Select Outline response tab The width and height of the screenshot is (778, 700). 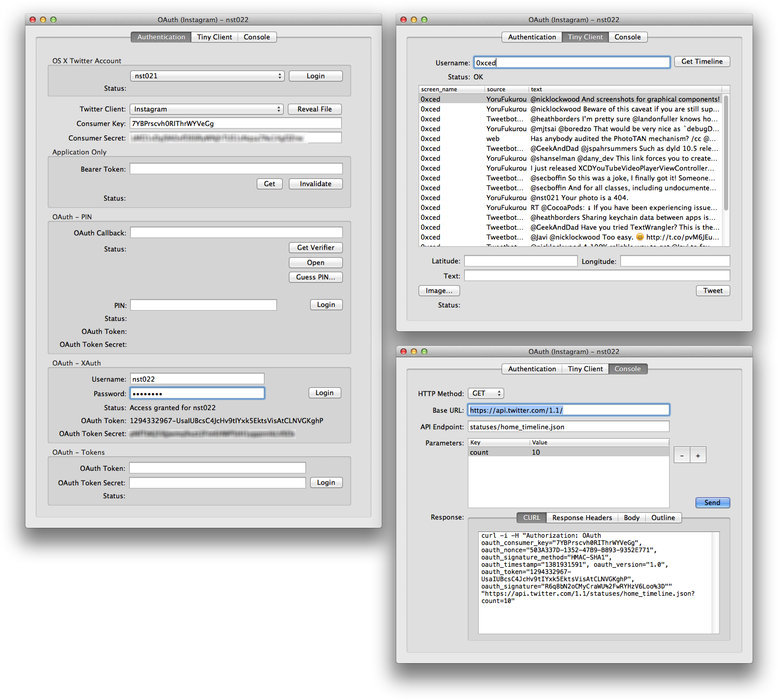663,517
